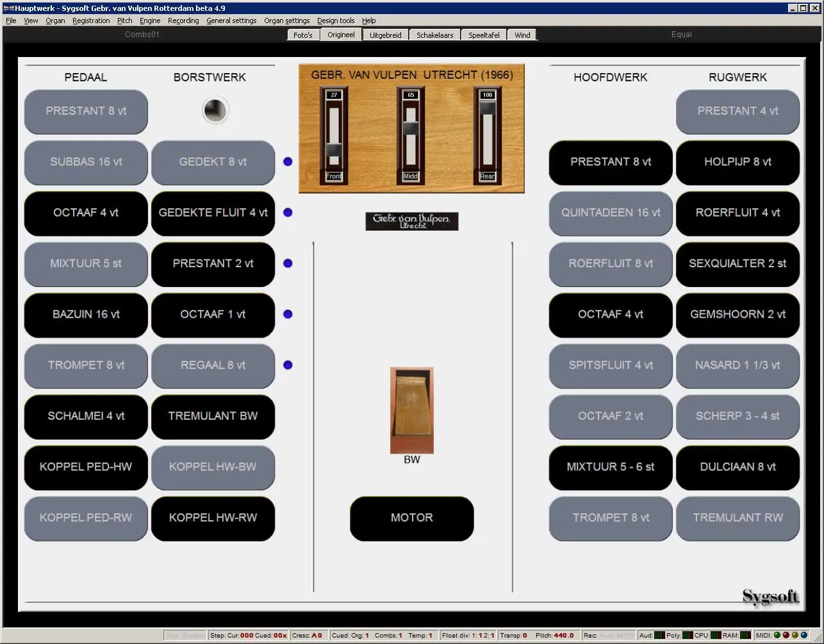Switch to the Schakelaars tab
The height and width of the screenshot is (644, 824).
(434, 35)
